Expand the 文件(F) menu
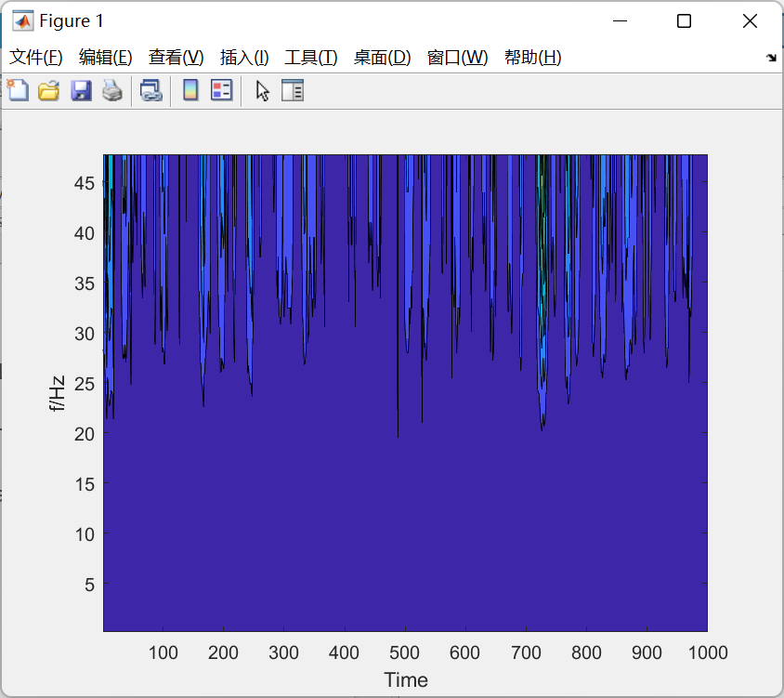This screenshot has height=698, width=784. coord(36,58)
